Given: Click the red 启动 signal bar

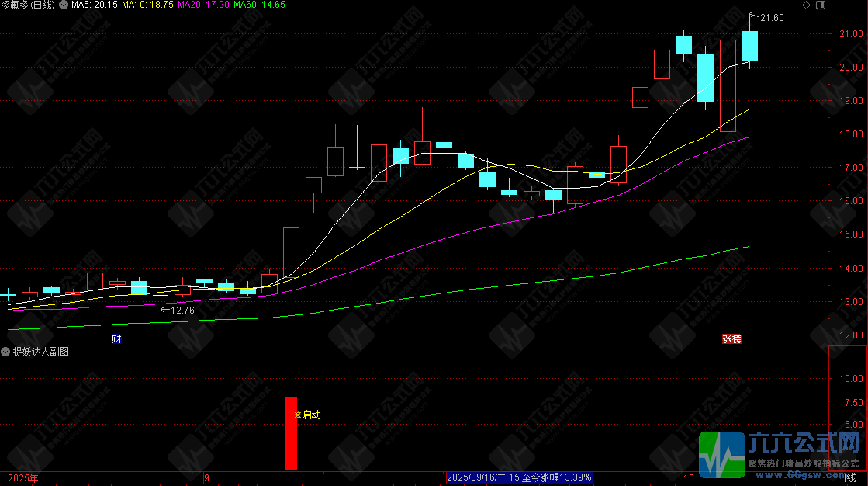Looking at the screenshot, I should point(291,432).
